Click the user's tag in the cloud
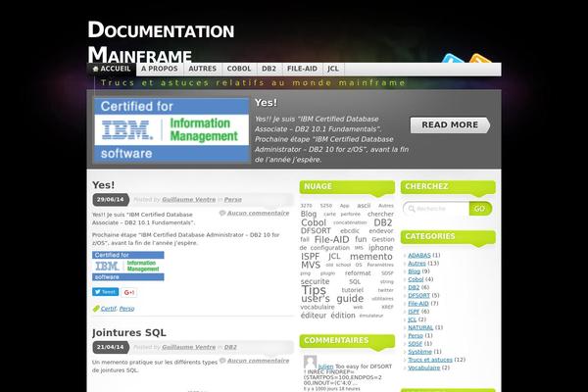Screen dimensions: 588x392 coord(316,299)
